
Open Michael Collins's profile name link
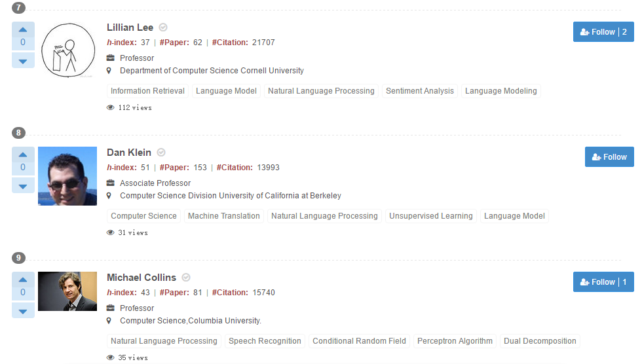141,278
